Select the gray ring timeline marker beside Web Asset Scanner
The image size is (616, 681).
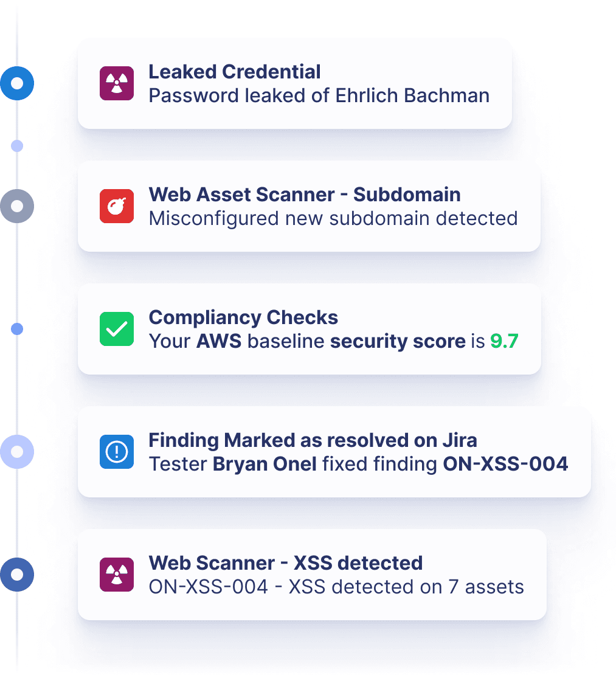17,206
